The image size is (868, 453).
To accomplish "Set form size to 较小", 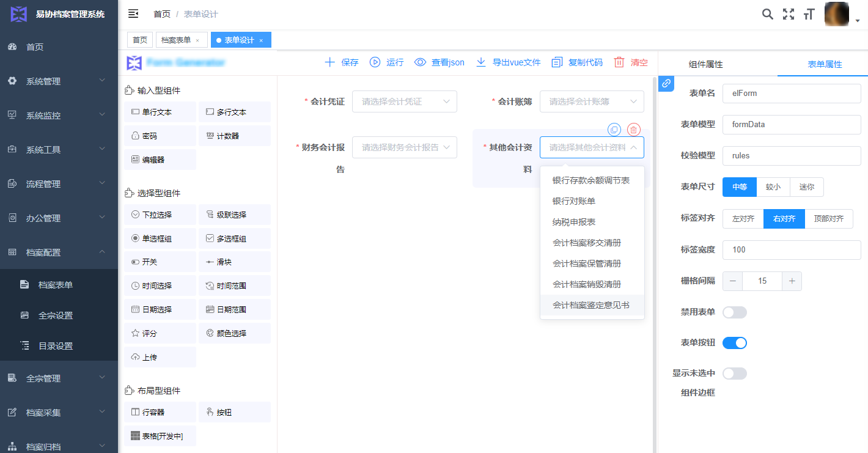I will pyautogui.click(x=773, y=187).
